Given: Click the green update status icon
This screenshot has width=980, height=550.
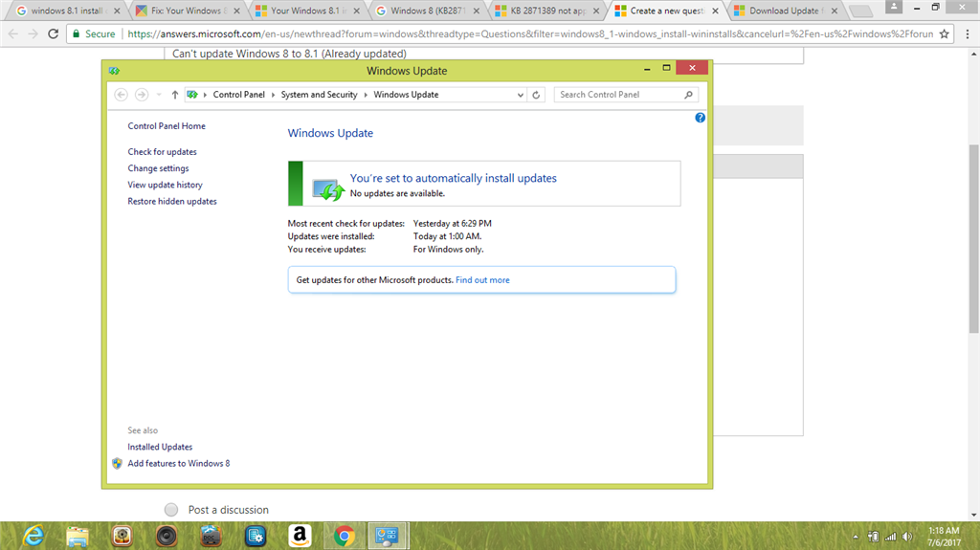Looking at the screenshot, I should click(x=328, y=189).
